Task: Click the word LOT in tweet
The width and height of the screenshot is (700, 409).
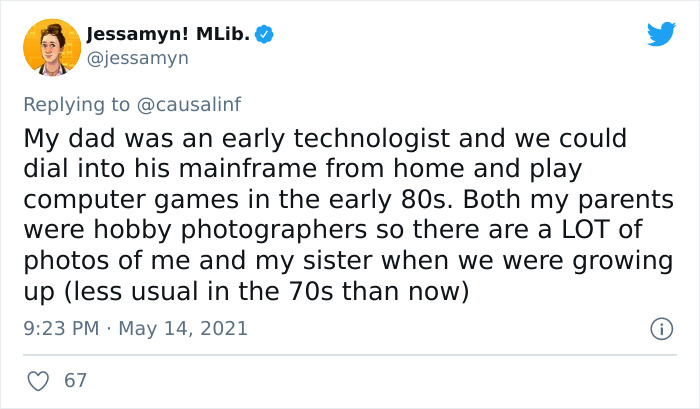Action: click(585, 229)
